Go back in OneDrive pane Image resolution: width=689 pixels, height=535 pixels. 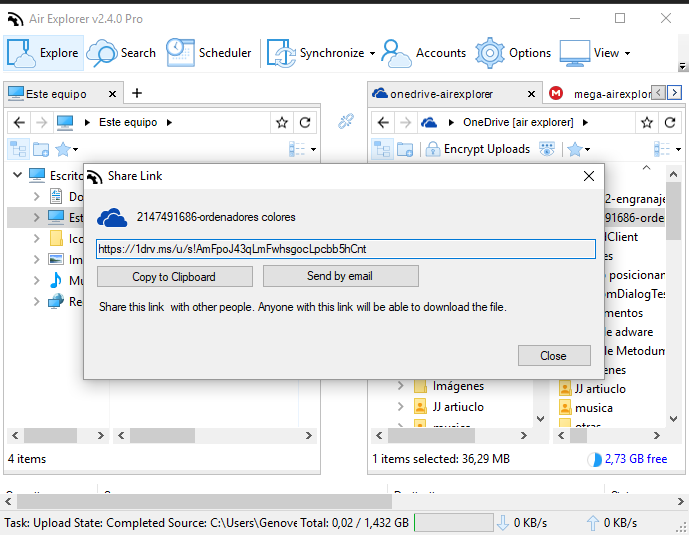(383, 122)
